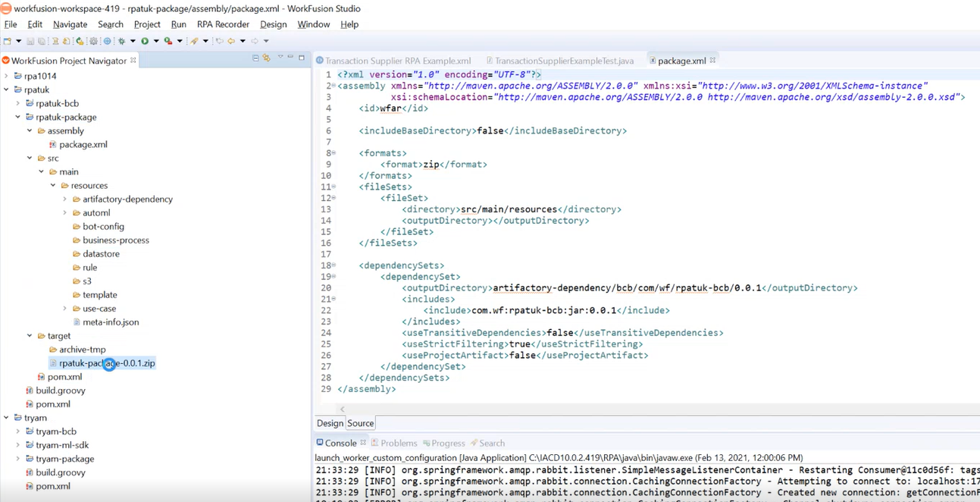Switch to the Design editor tab
Viewport: 980px width, 502px height.
click(x=330, y=423)
